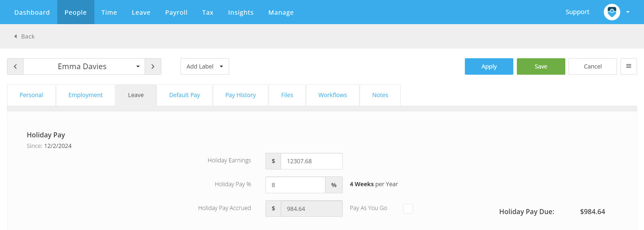Switch to the Default Pay tab
Image resolution: width=644 pixels, height=230 pixels.
click(184, 95)
